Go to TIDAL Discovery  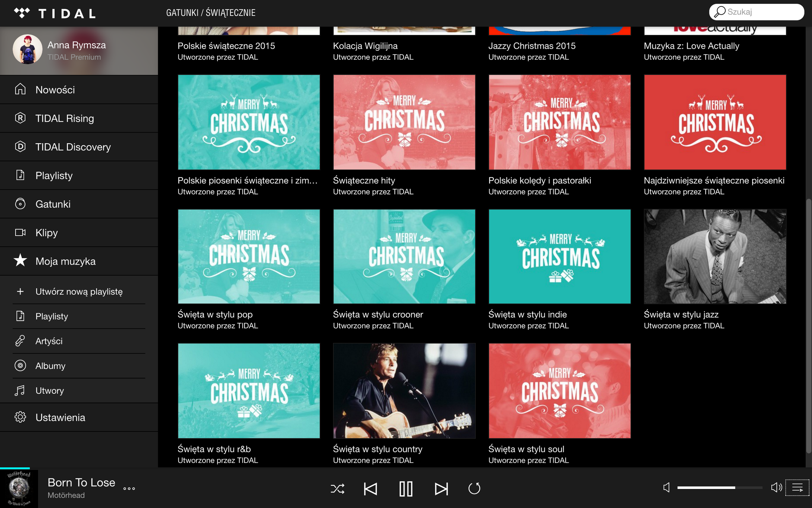click(x=79, y=147)
